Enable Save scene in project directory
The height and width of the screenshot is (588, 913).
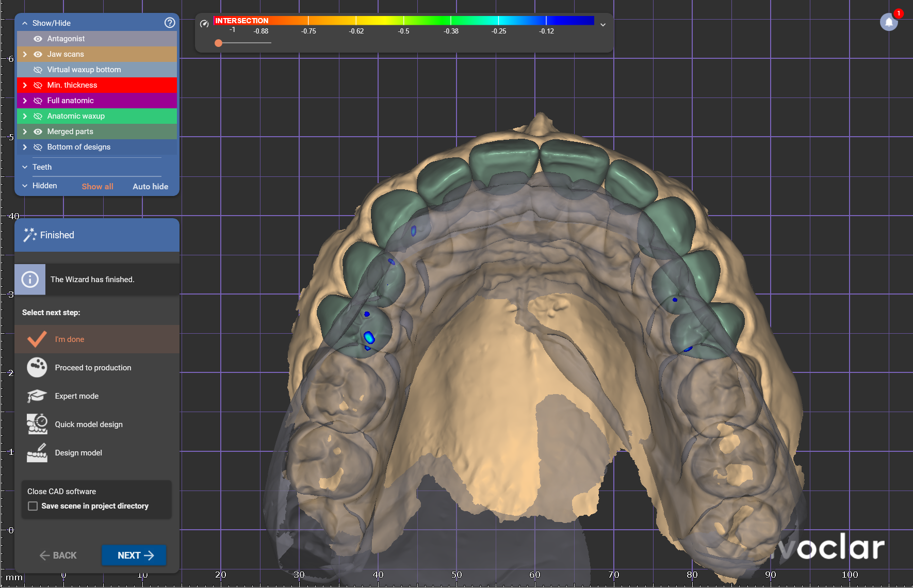(x=32, y=506)
